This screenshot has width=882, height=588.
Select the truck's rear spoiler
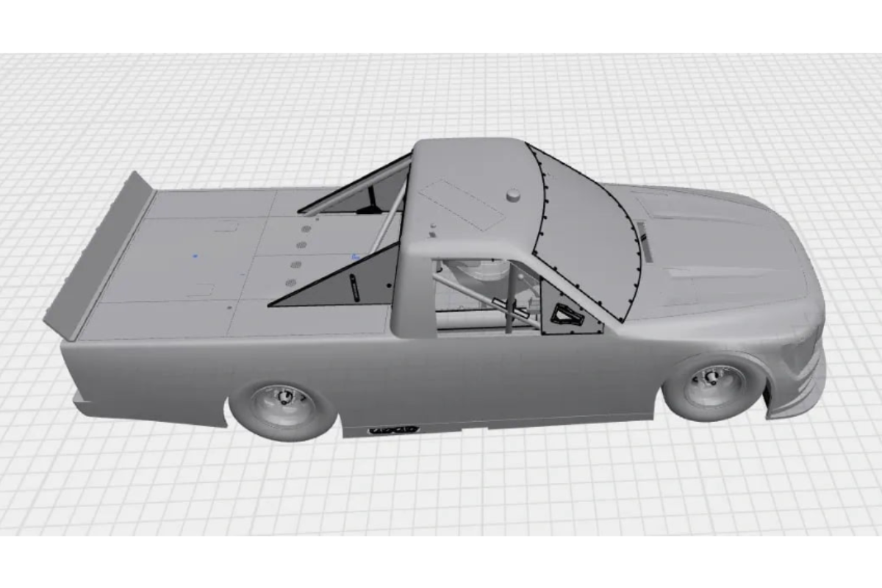(98, 256)
